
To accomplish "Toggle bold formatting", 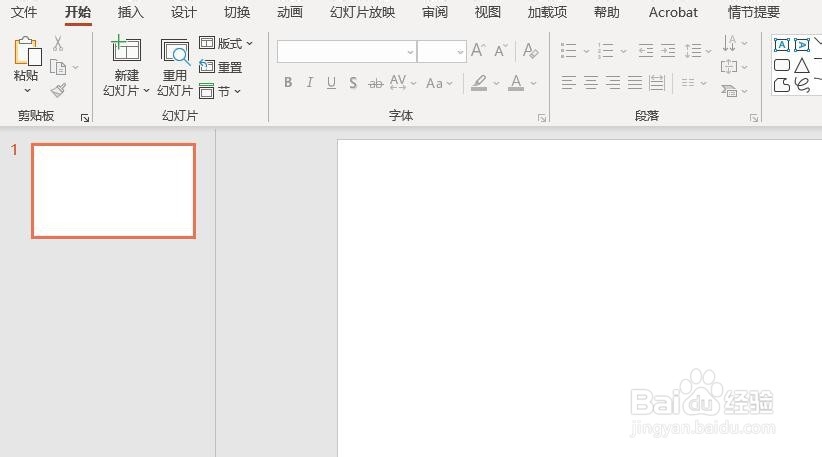I will tap(288, 82).
